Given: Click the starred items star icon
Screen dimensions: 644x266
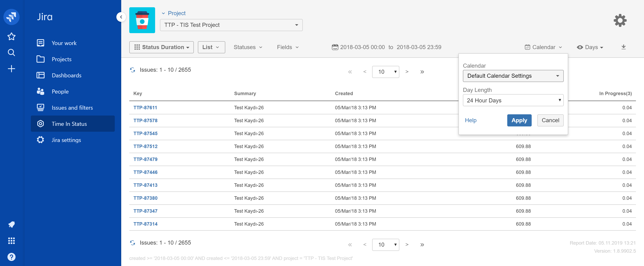Looking at the screenshot, I should coord(11,37).
